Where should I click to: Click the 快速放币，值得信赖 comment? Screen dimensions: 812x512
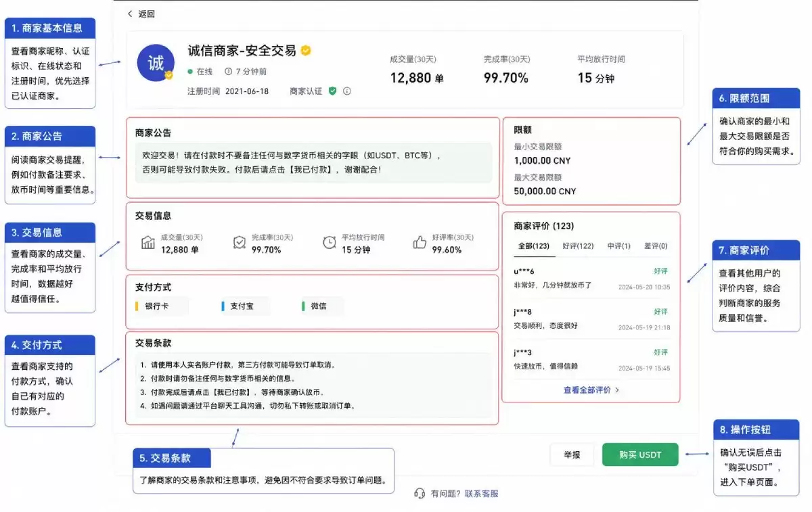pos(545,366)
